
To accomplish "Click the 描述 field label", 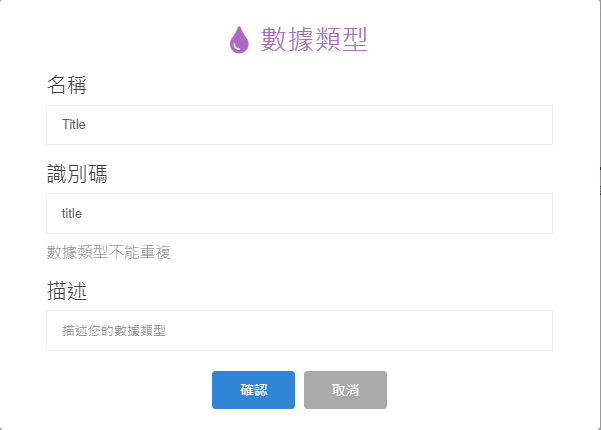I will click(x=67, y=291).
